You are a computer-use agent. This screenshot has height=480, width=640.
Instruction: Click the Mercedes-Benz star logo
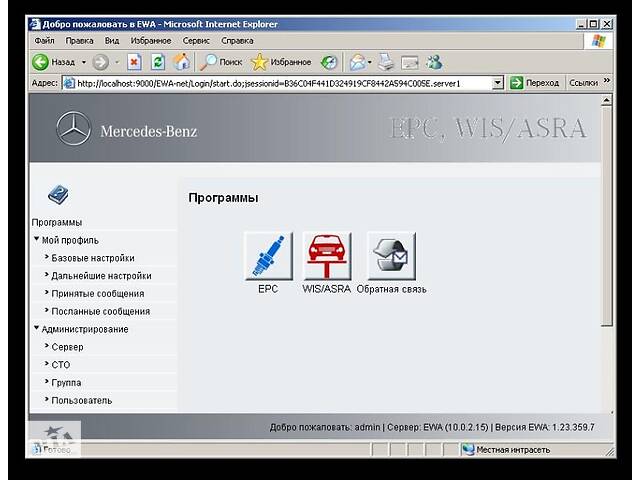[x=73, y=128]
